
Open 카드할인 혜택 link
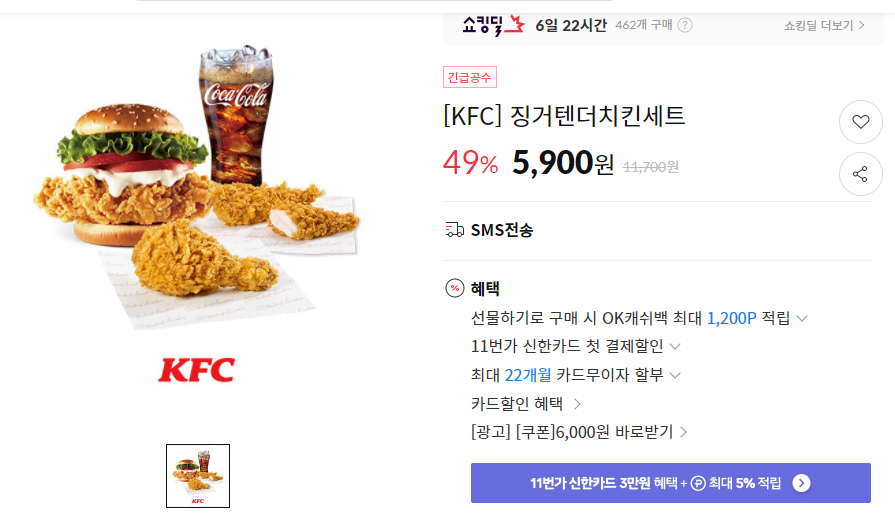point(526,404)
